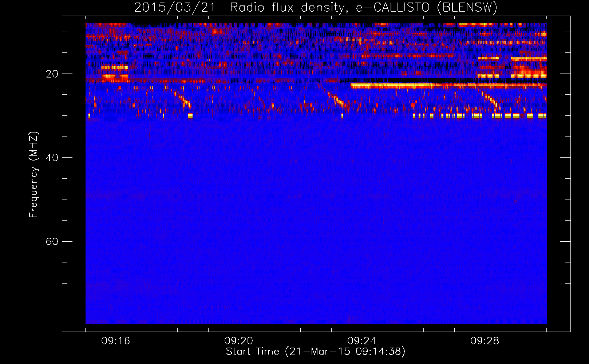Click the "Frequency (MHZ)" axis label
The height and width of the screenshot is (364, 589).
[33, 175]
